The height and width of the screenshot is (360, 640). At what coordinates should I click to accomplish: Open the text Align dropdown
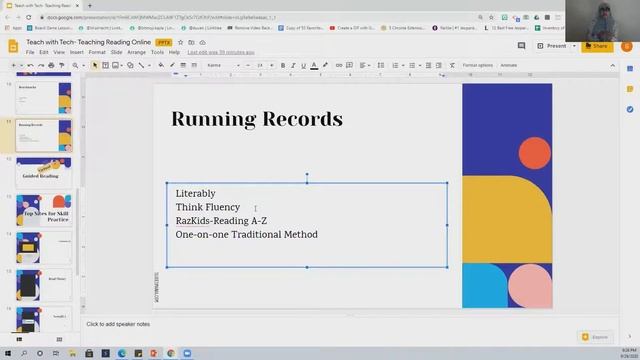point(364,65)
